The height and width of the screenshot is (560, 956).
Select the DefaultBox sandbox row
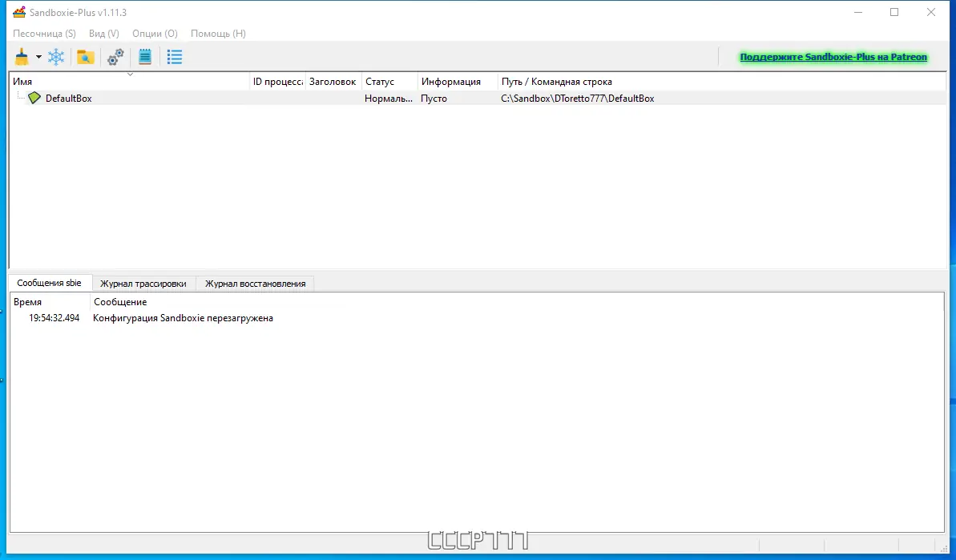click(478, 98)
